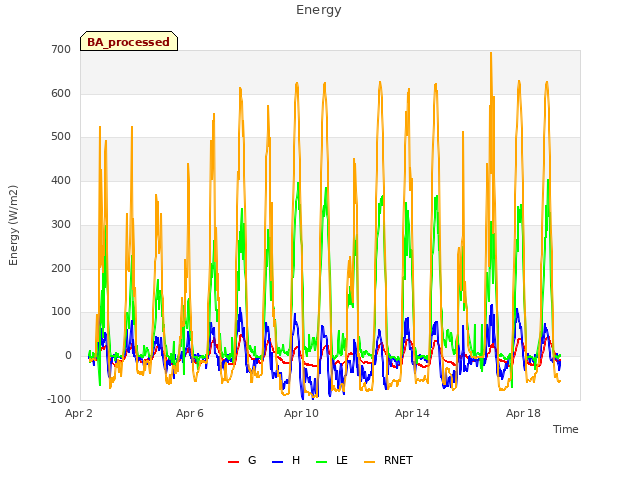This screenshot has height=480, width=640.
Task: Select the orange RNET legend swatch
Action: point(369,462)
